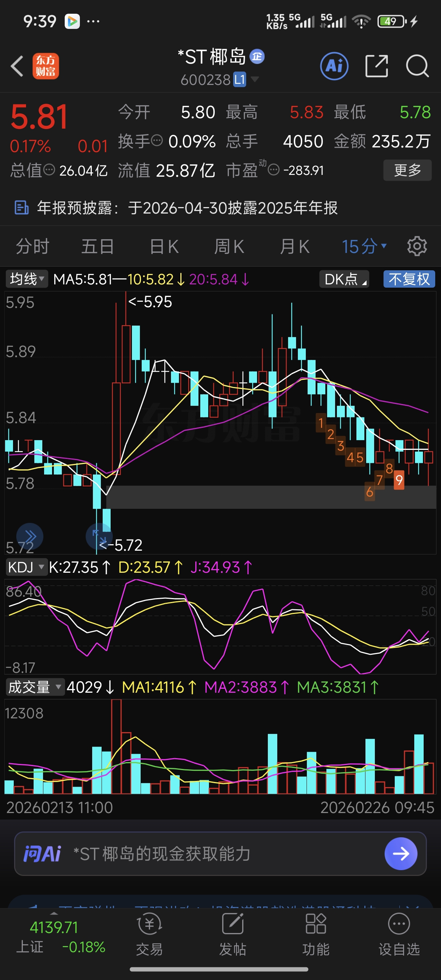Tap the 更多 more button

point(407,170)
